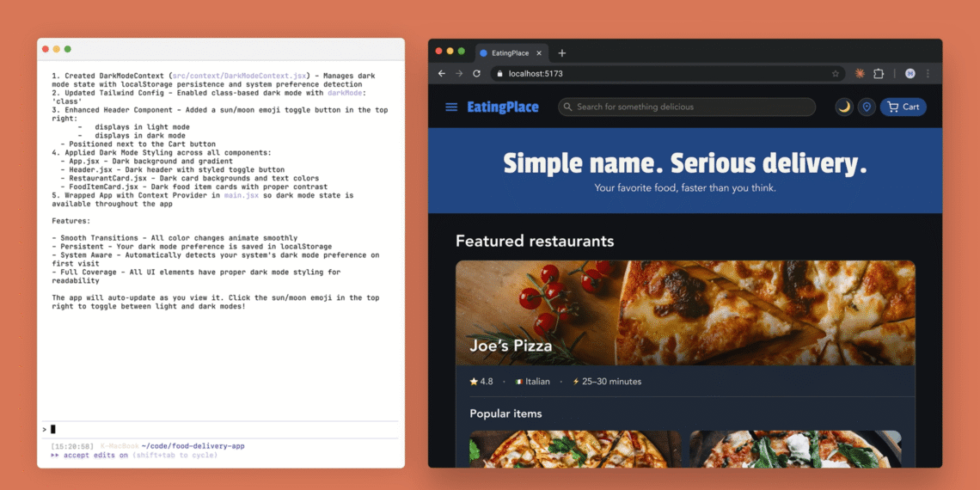Viewport: 980px width, 490px height.
Task: Open the browser extensions puzzle icon
Action: (x=879, y=74)
